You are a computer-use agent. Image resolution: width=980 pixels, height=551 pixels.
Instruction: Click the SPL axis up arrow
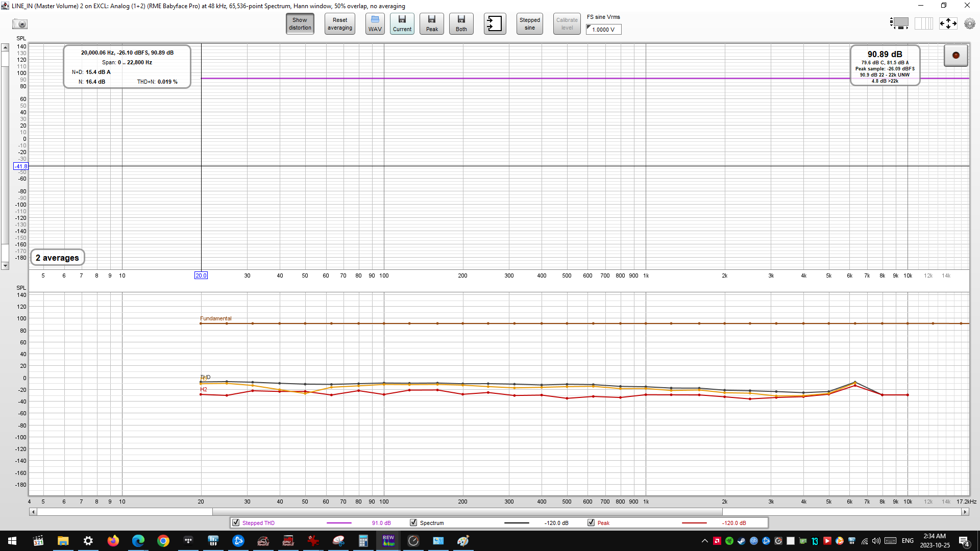click(x=5, y=47)
